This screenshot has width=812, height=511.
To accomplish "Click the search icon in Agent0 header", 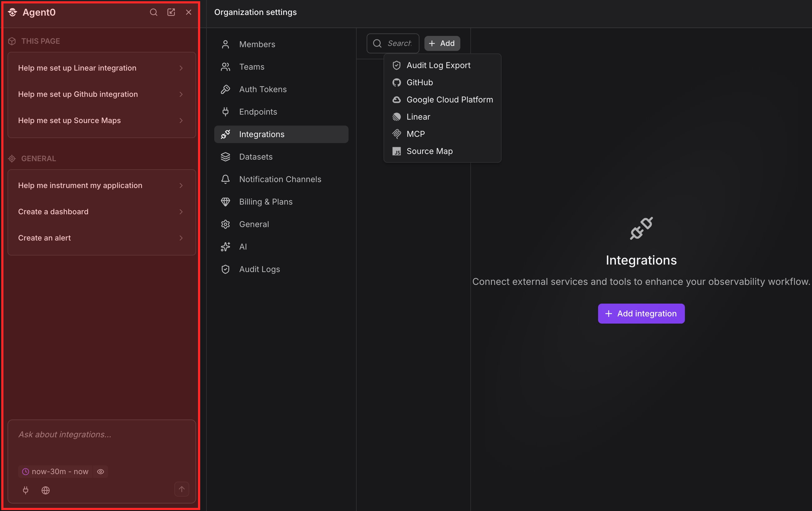I will pos(153,12).
